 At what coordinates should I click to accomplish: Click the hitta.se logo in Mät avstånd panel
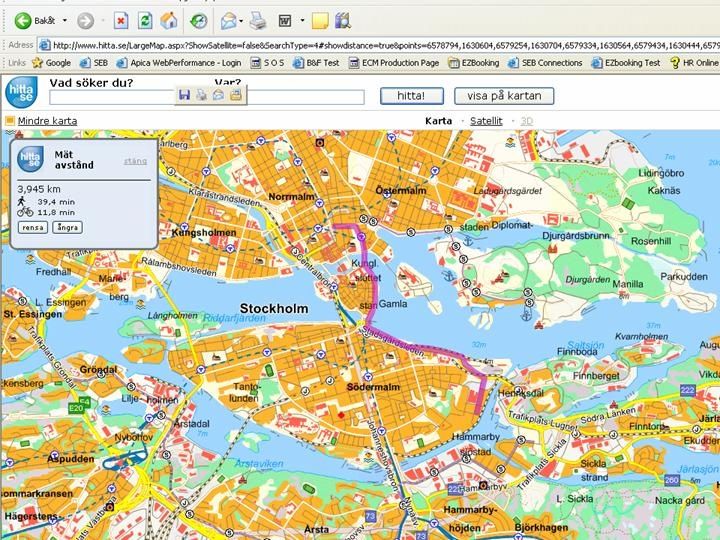tap(31, 159)
